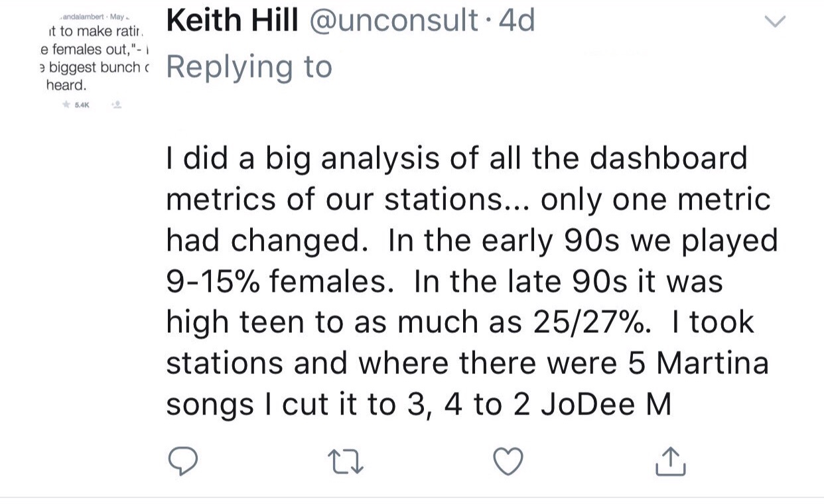Open tweet body starting 'I did a big analysis'
Viewport: 824px width, 504px height.
coord(471,281)
